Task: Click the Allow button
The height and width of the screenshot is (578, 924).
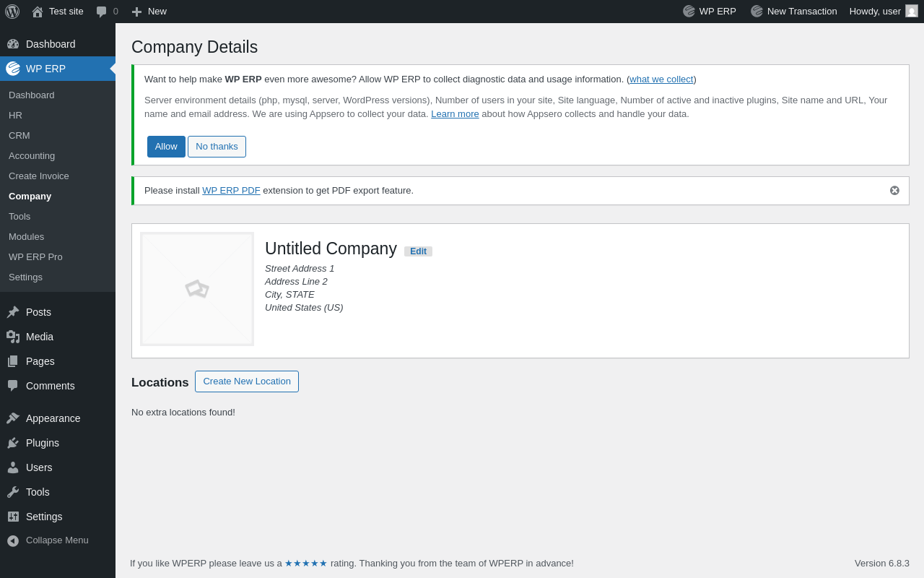Action: 166,147
